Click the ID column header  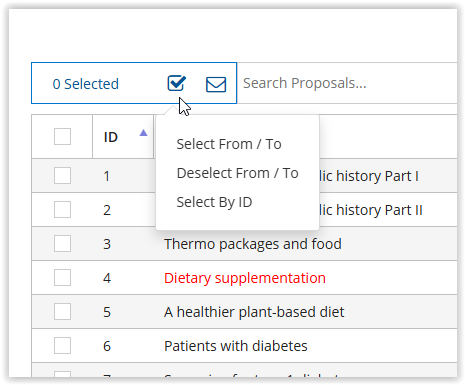click(x=111, y=137)
